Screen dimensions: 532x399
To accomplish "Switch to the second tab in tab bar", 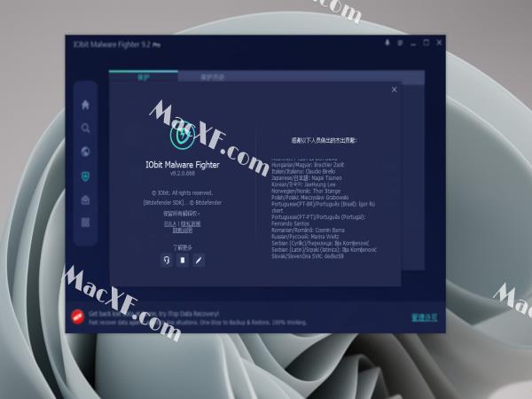I will [213, 77].
